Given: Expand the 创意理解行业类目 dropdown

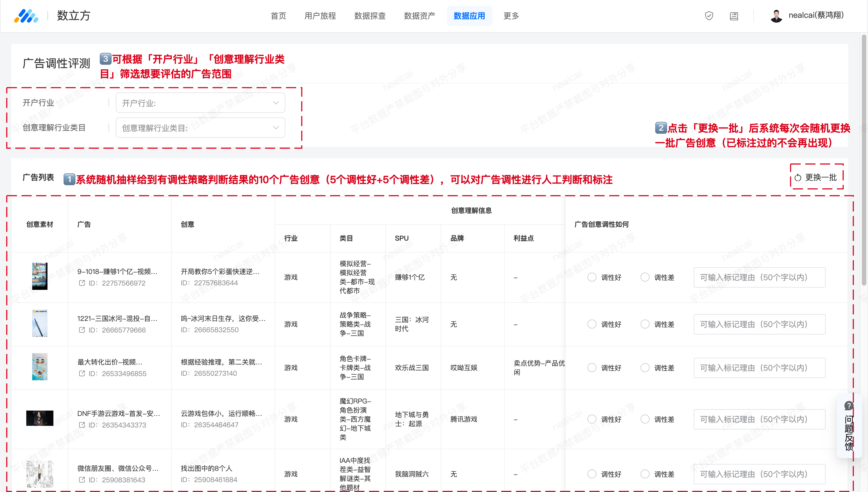Looking at the screenshot, I should point(200,128).
